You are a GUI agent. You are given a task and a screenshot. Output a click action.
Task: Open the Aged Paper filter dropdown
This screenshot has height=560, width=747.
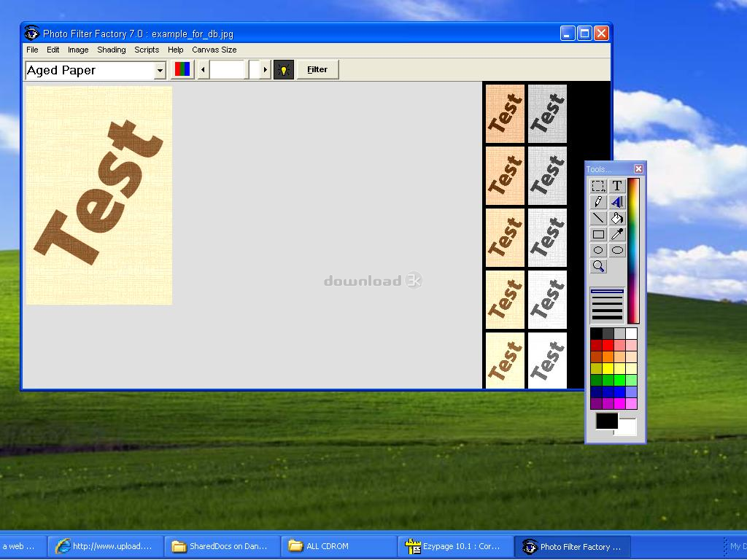click(160, 71)
